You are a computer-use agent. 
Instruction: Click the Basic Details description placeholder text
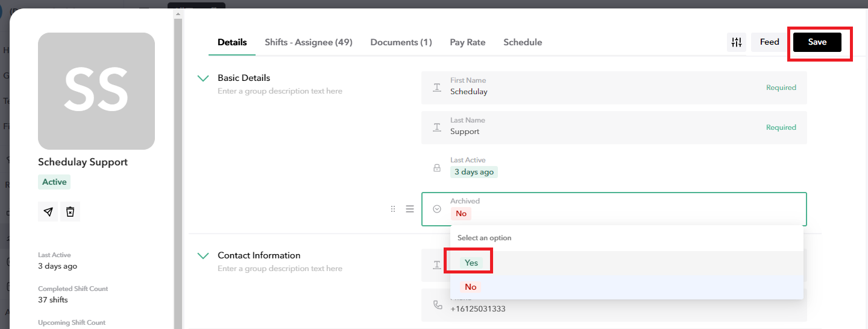tap(280, 91)
